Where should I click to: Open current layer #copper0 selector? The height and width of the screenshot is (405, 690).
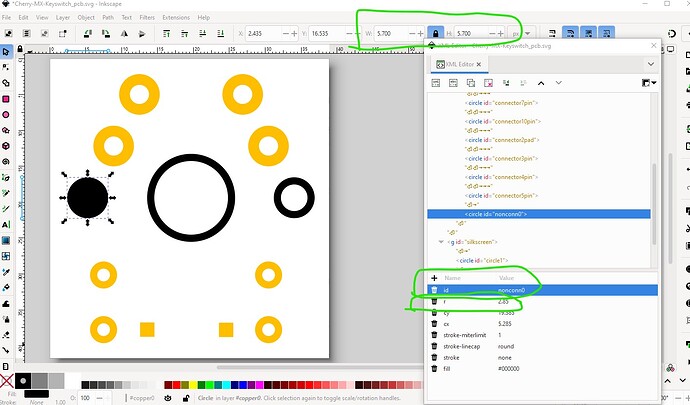pyautogui.click(x=142, y=398)
